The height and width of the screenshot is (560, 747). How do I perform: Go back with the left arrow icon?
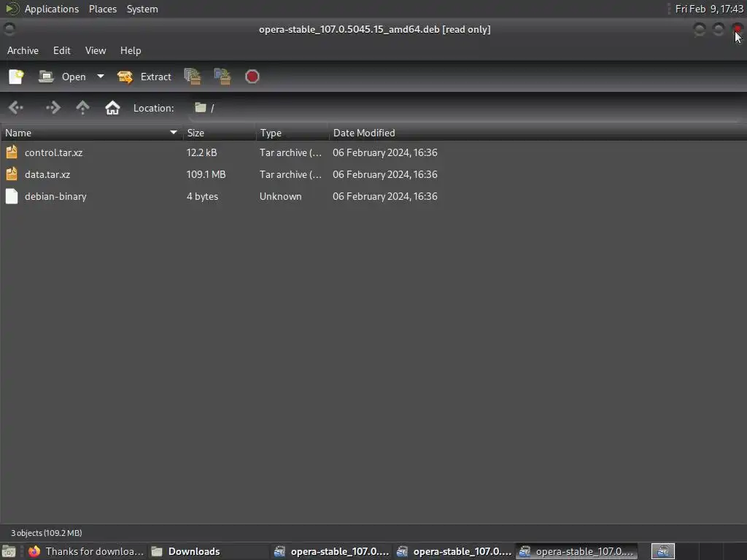coord(16,108)
